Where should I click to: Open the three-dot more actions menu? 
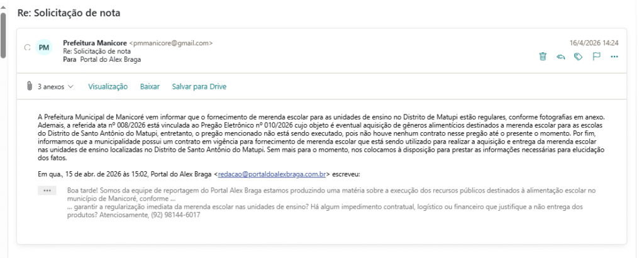614,57
